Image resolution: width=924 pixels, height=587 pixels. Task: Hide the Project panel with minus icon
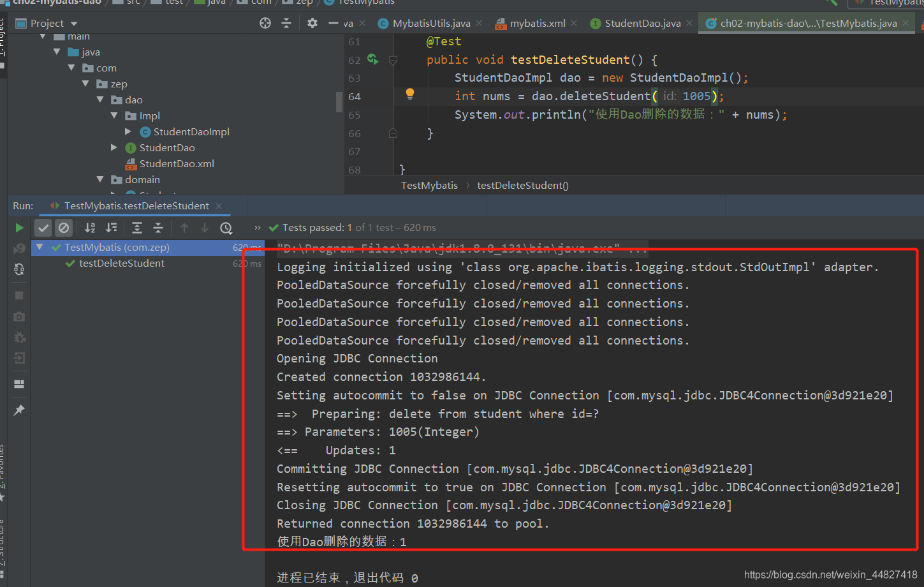tap(333, 23)
